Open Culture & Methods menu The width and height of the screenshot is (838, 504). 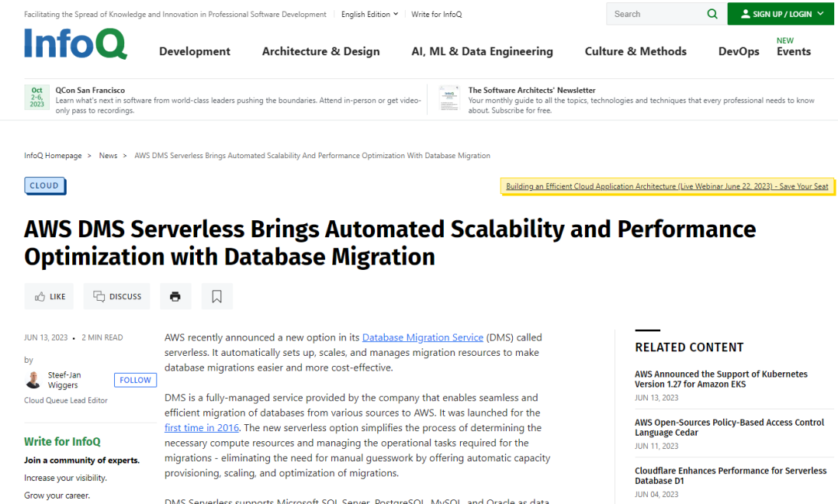tap(635, 51)
